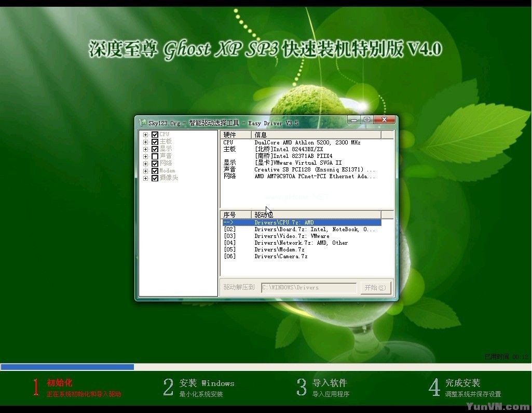Click the 信息 column header

coord(316,135)
